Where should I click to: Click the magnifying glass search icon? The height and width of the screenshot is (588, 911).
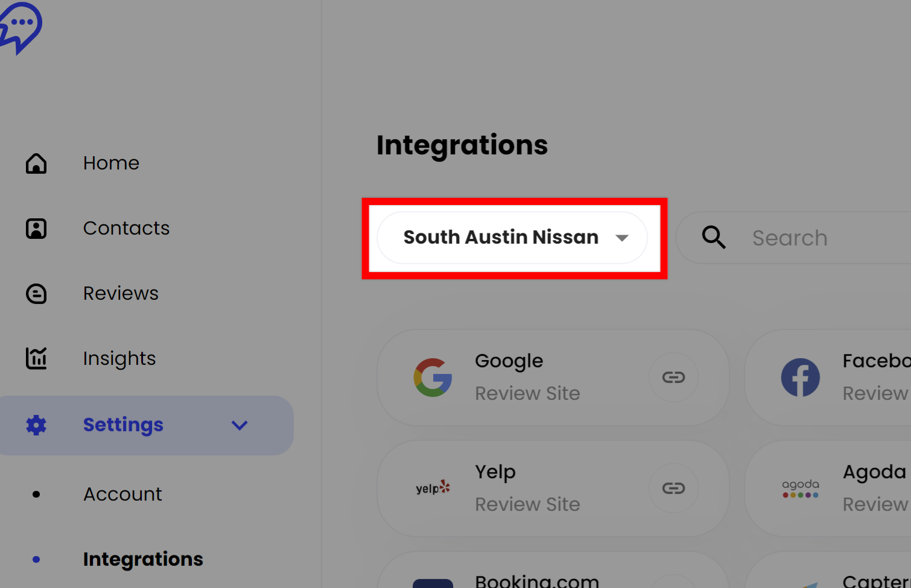(714, 238)
